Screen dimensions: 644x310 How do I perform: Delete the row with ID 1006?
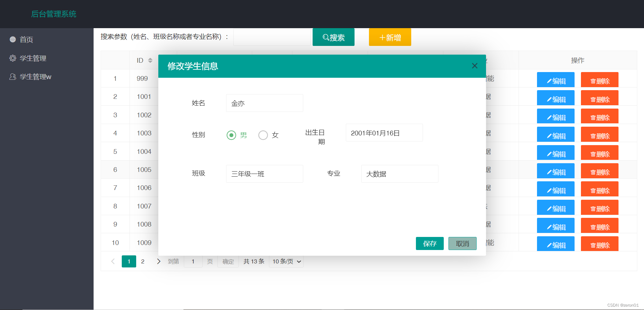(x=600, y=189)
